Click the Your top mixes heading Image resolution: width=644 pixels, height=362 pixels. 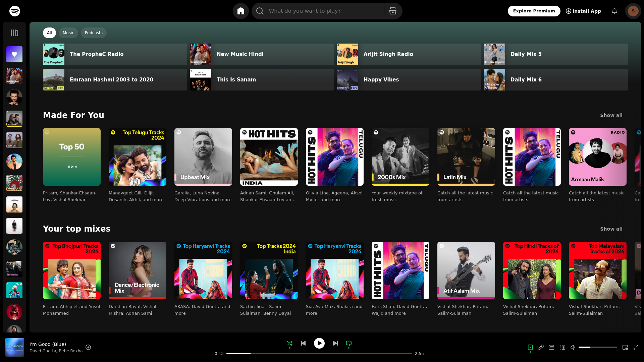76,229
